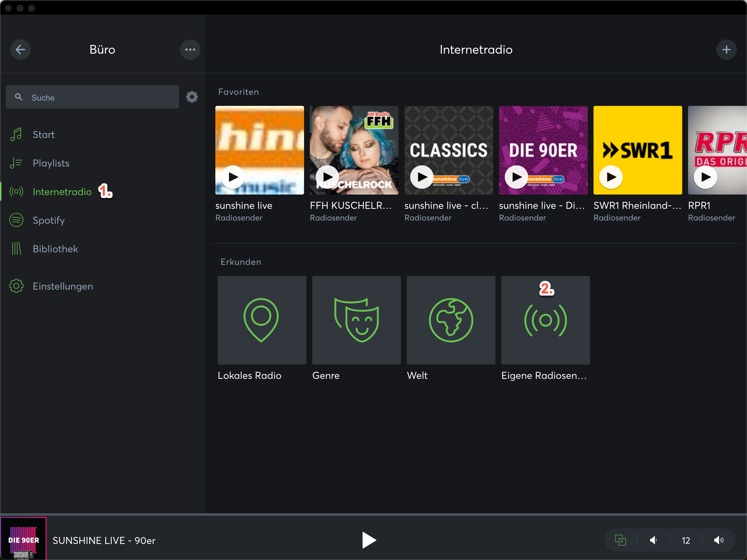
Task: Open Bibliothek from the sidebar
Action: pos(55,249)
